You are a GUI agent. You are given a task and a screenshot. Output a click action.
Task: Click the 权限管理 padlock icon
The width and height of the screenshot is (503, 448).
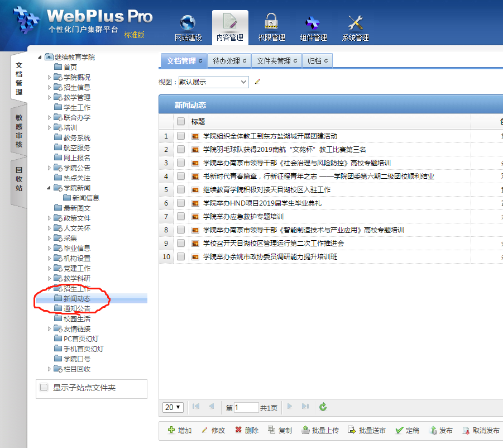[x=271, y=23]
